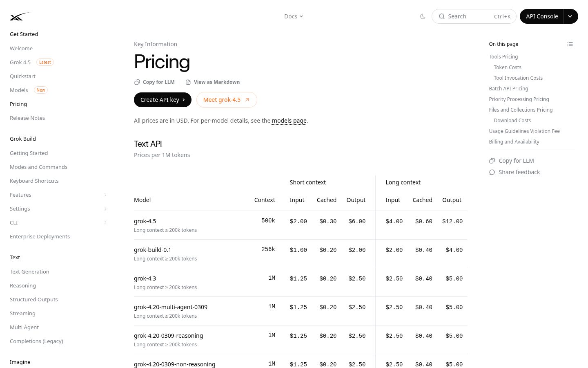Select Pricing in sidebar
Viewport: 588px width, 368px height.
click(18, 104)
